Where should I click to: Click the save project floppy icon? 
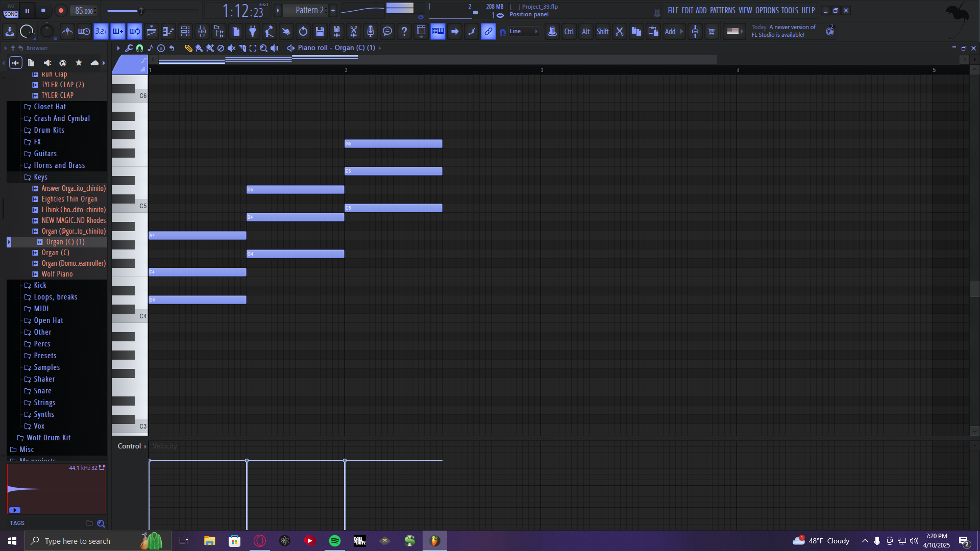tap(320, 32)
